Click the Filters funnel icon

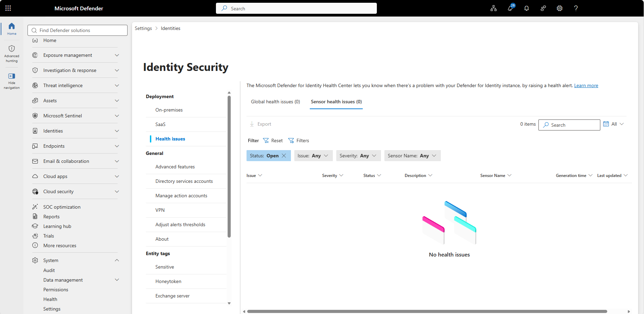[x=291, y=140]
